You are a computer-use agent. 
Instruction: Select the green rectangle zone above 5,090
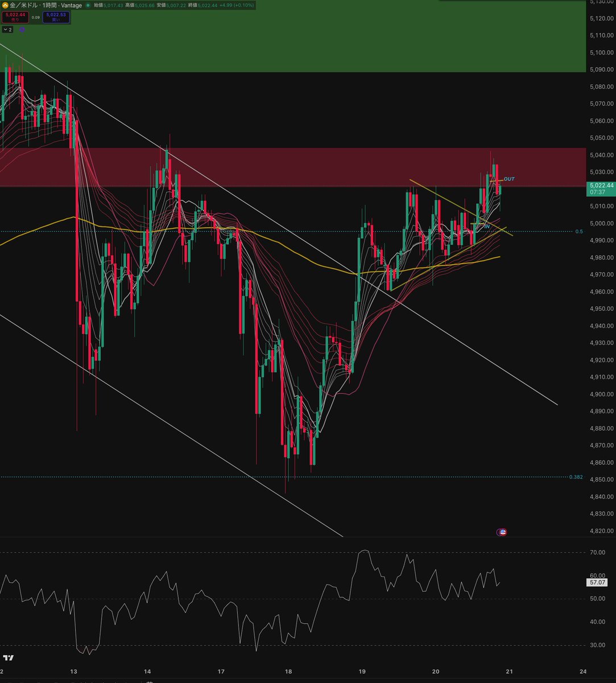tap(292, 37)
